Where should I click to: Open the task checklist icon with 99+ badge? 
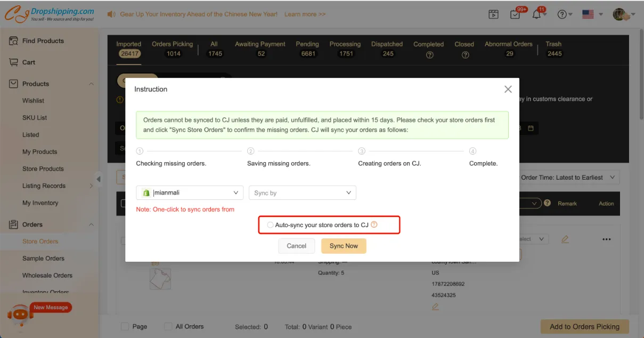[515, 14]
